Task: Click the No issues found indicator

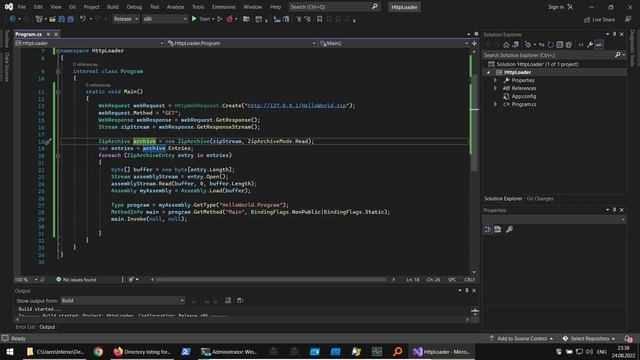Action: pyautogui.click(x=76, y=280)
